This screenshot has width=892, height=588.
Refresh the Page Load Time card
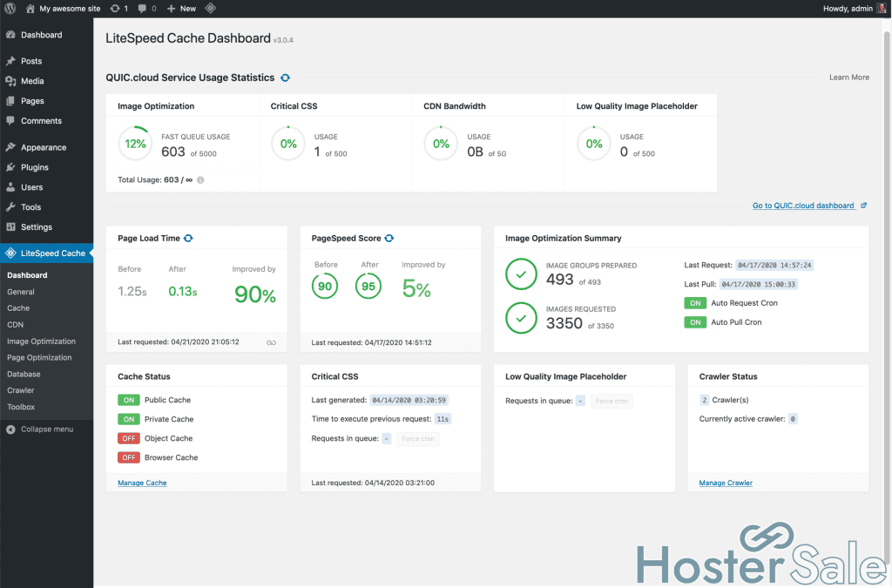[188, 239]
